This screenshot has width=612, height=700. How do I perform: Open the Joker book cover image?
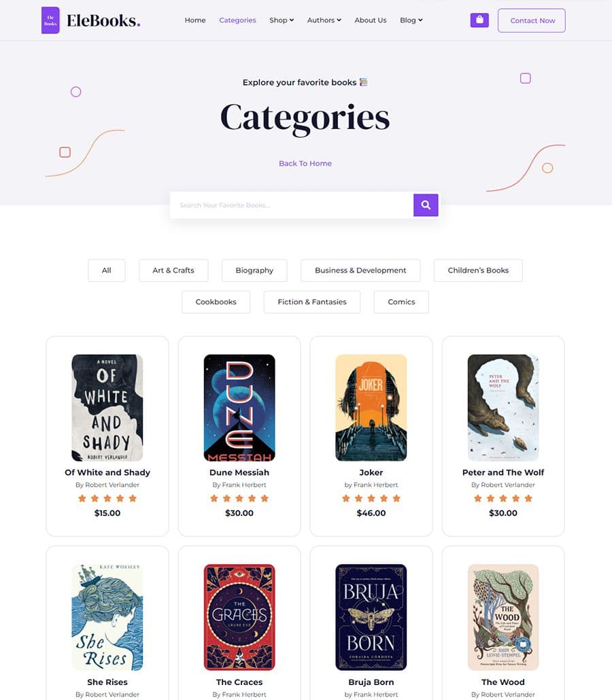(x=371, y=408)
